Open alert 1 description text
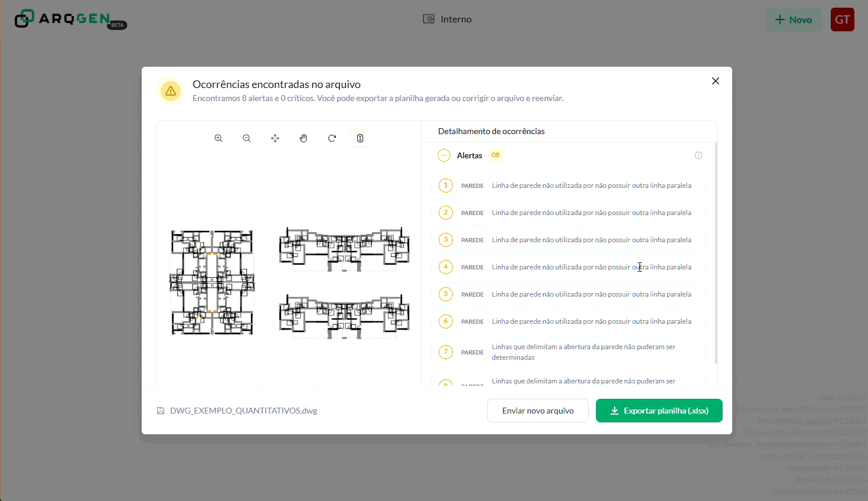Screen dimensions: 868x501 (x=592, y=186)
